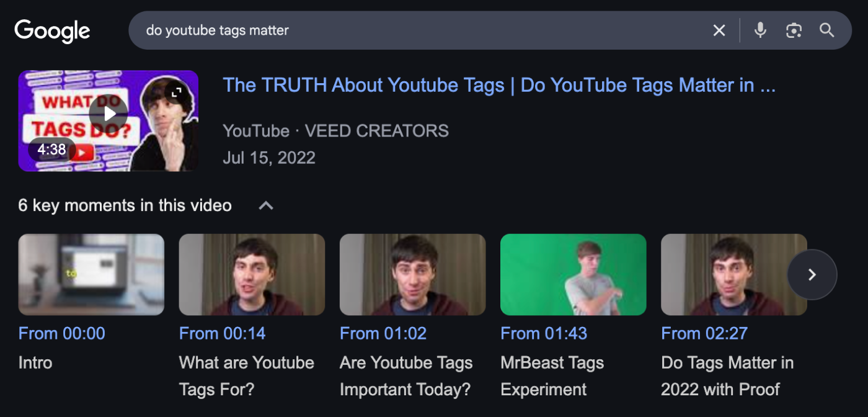Collapse the '6 key moments in this video' section
Viewport: 868px width, 417px height.
click(x=266, y=205)
